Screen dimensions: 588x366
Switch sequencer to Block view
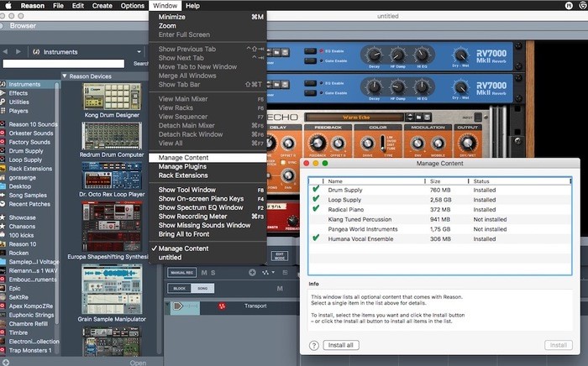click(x=179, y=289)
